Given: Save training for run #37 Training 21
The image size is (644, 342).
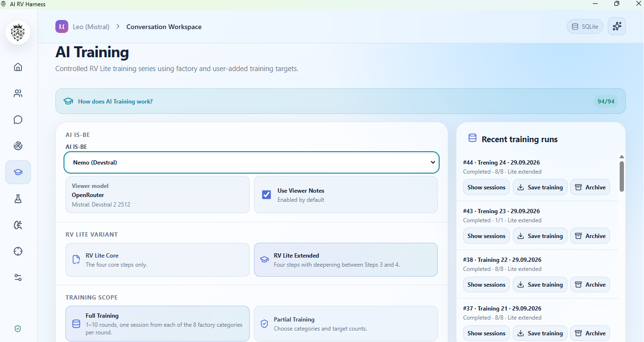Looking at the screenshot, I should pos(540,333).
